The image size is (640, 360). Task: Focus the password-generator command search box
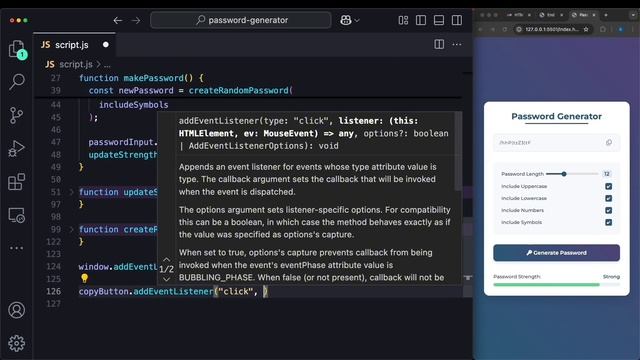click(241, 20)
